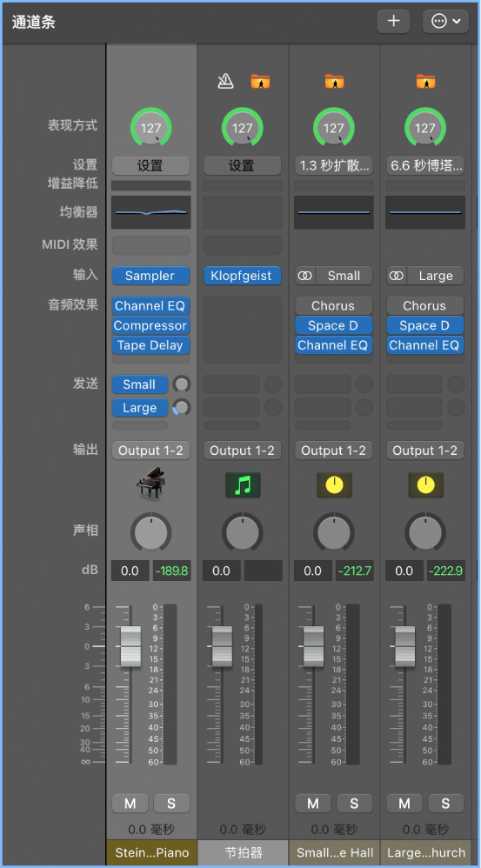The height and width of the screenshot is (868, 481).
Task: Click the folder icon on Large Church strip
Action: (425, 82)
